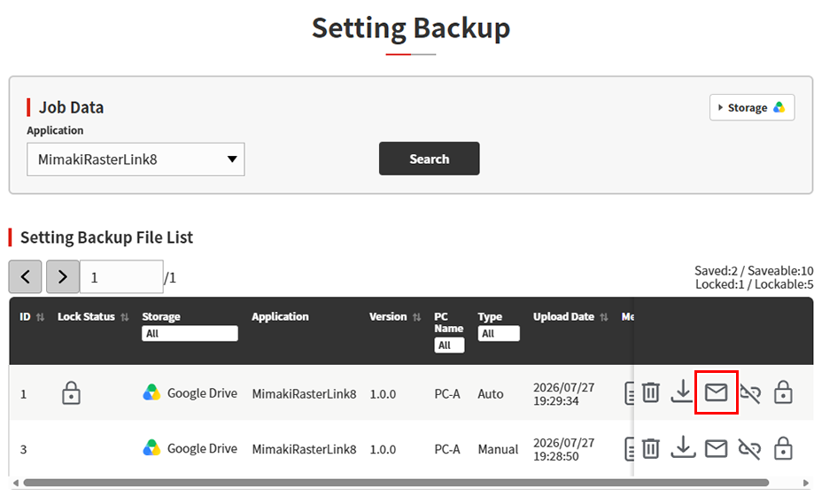Download the backup file in row ID 1

[x=682, y=392]
